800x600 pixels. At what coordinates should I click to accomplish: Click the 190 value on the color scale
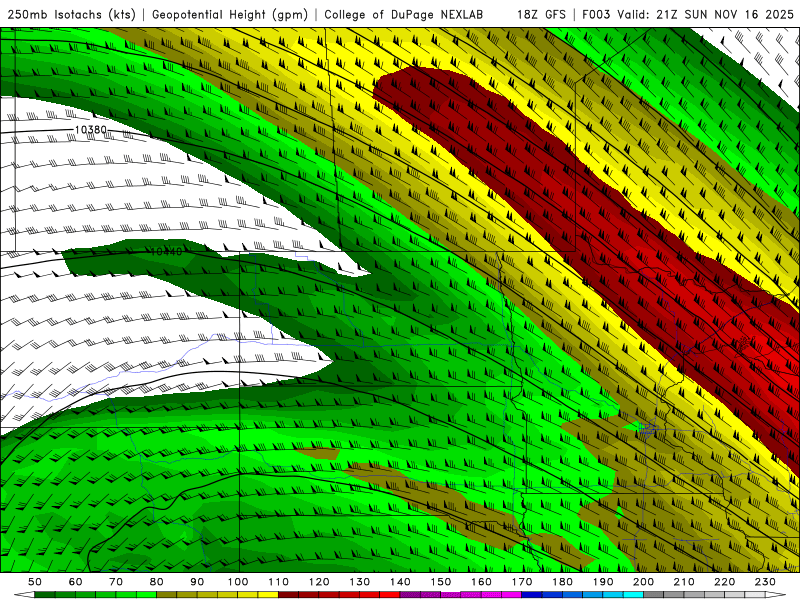603,582
